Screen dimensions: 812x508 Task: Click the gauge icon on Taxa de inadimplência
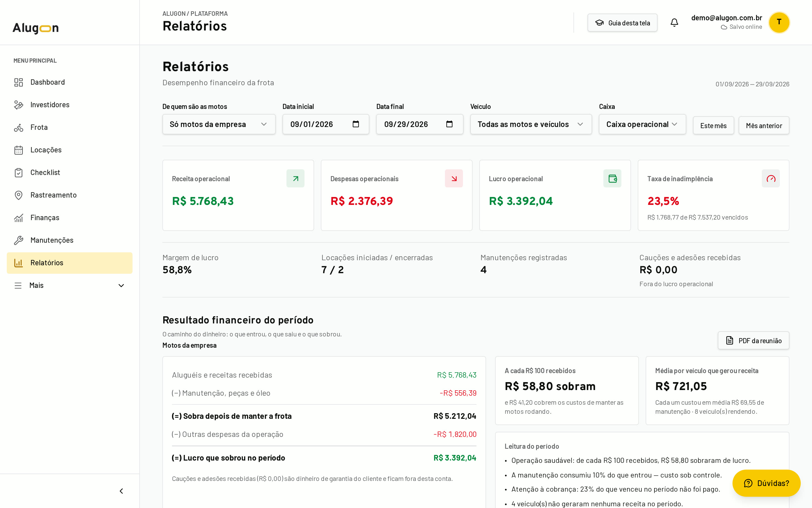(770, 178)
